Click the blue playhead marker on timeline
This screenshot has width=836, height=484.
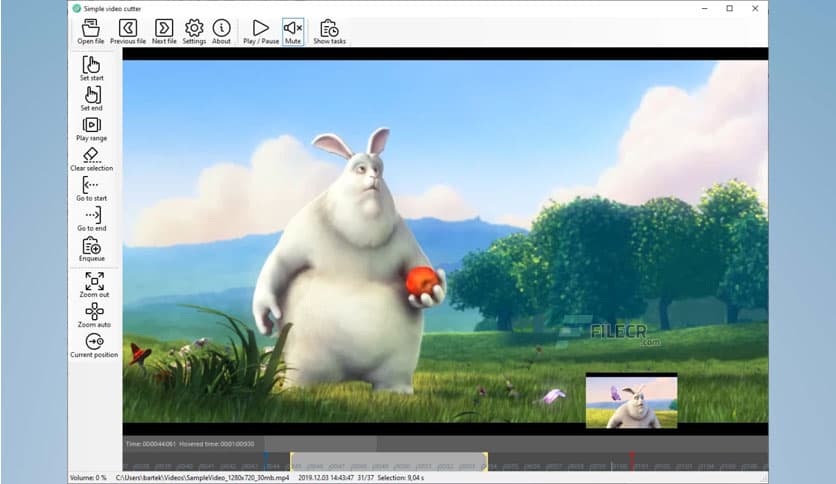(x=266, y=462)
